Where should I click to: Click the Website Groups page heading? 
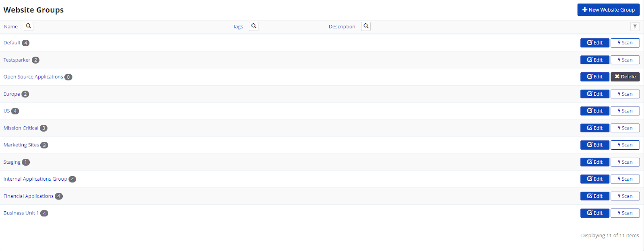[x=34, y=10]
